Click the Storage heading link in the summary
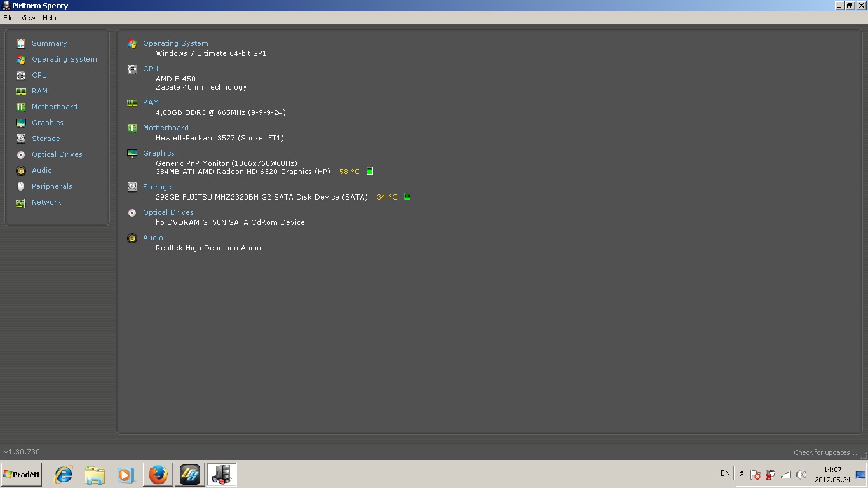The width and height of the screenshot is (868, 488). (157, 187)
